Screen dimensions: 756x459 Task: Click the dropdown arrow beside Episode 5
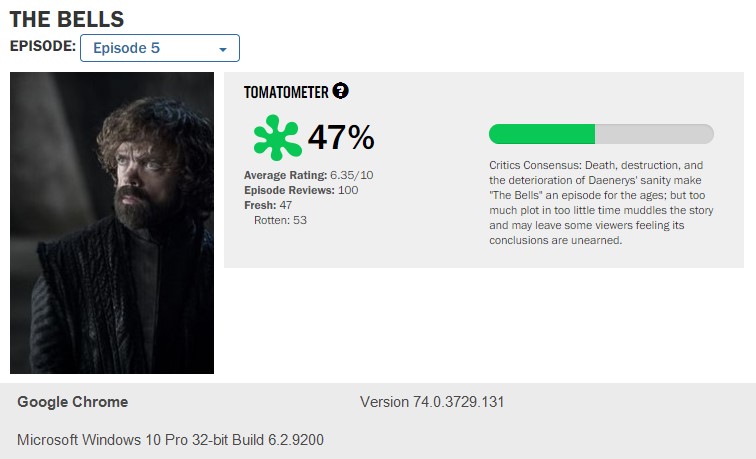pyautogui.click(x=223, y=49)
